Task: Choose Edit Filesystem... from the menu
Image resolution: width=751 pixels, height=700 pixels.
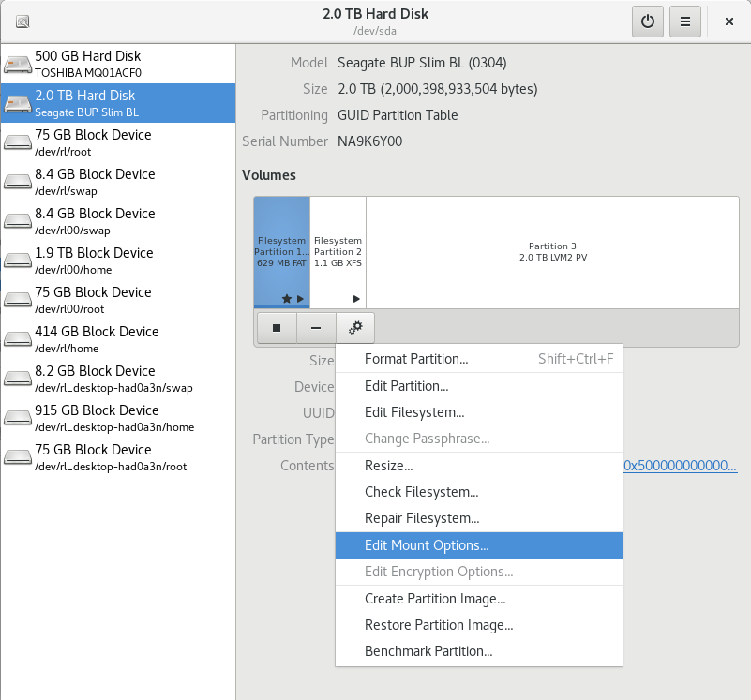Action: (479, 412)
